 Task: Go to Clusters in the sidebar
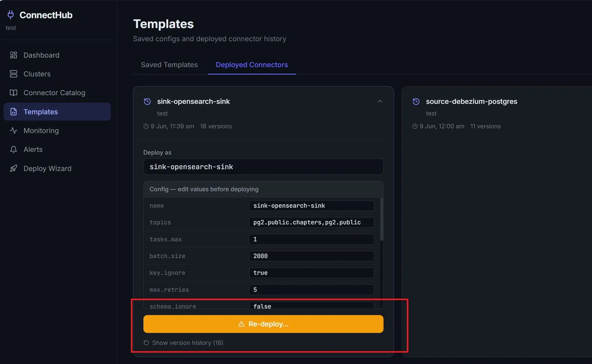click(x=57, y=74)
